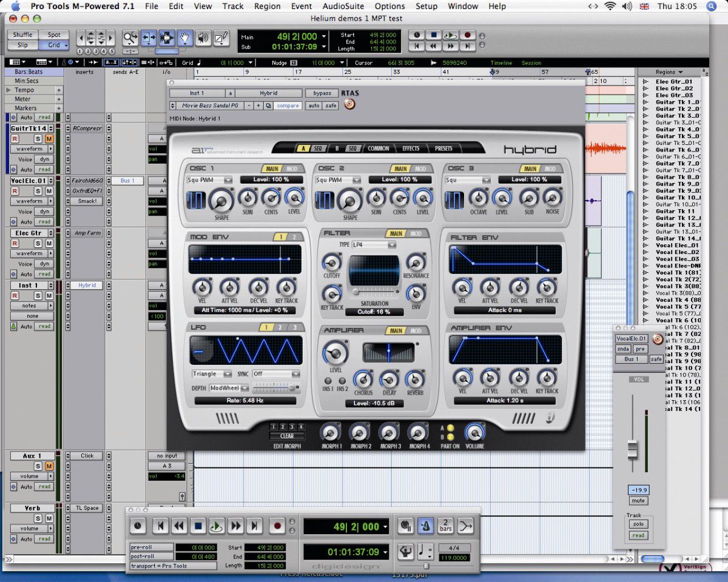Open the LFO Triangle shape dropdown
This screenshot has height=582, width=728.
(212, 374)
